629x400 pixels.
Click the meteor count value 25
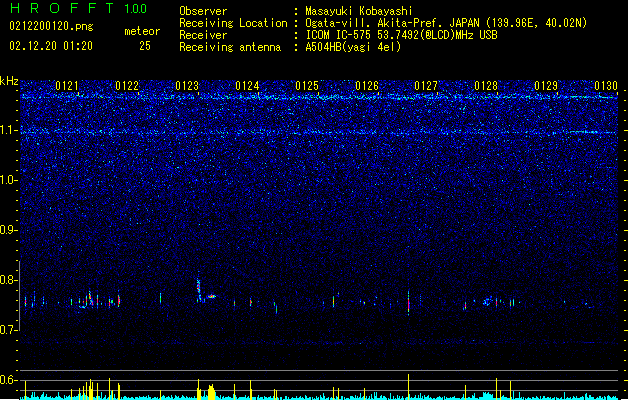(145, 46)
